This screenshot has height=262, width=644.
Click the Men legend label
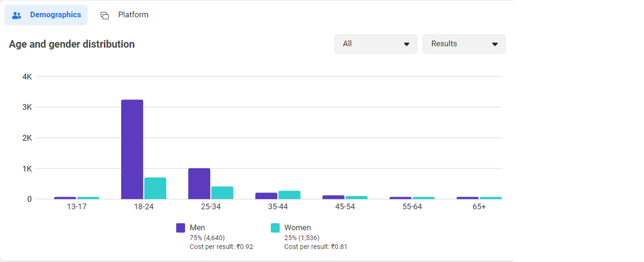[x=197, y=227]
